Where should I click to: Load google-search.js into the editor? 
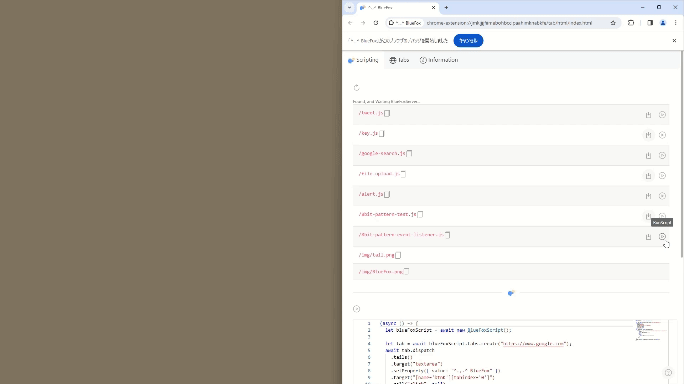click(648, 155)
